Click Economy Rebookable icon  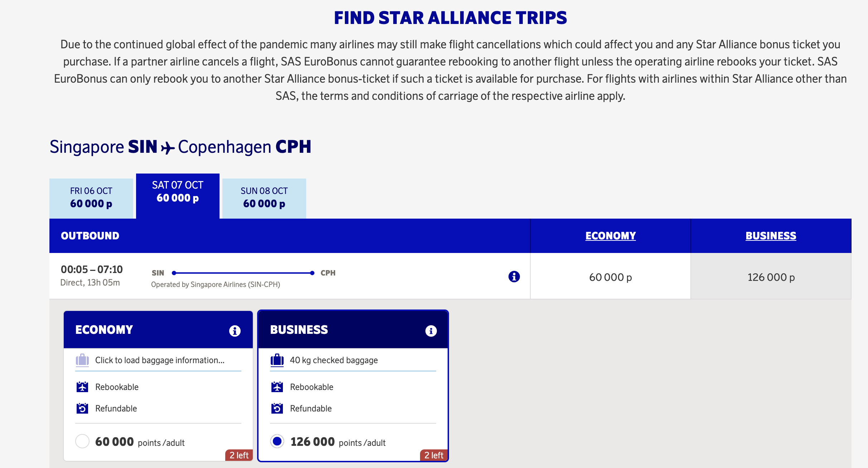pyautogui.click(x=82, y=387)
